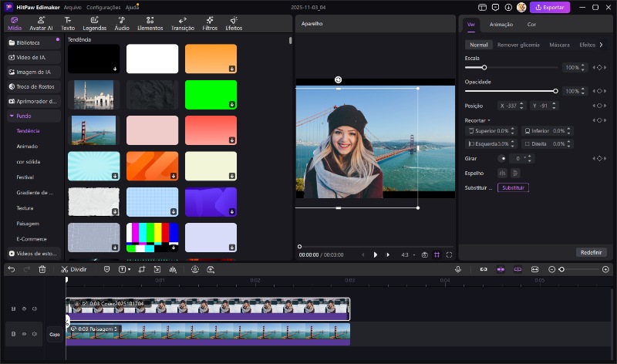Switch to the Animação tab

[x=501, y=25]
